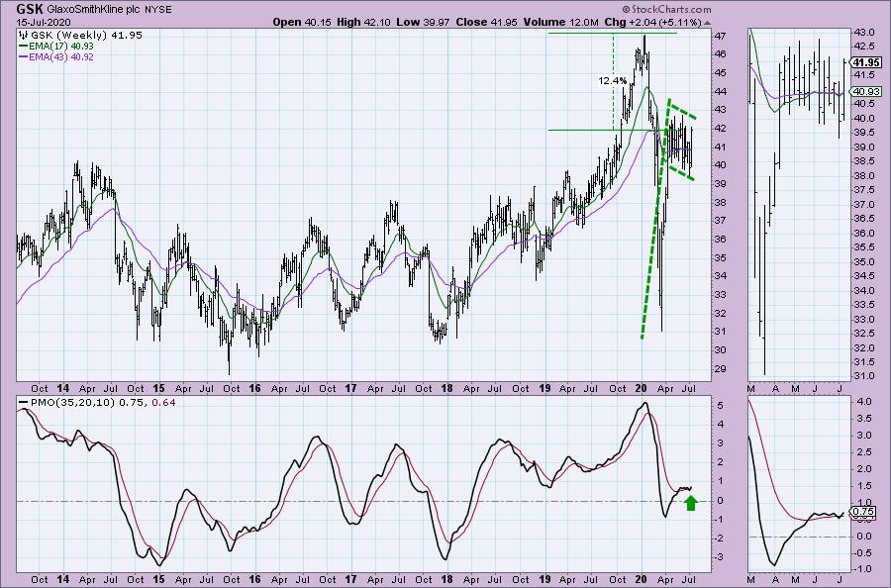Image resolution: width=891 pixels, height=588 pixels.
Task: Click the 43.0 label on zoomed chart axis
Action: pyautogui.click(x=864, y=32)
